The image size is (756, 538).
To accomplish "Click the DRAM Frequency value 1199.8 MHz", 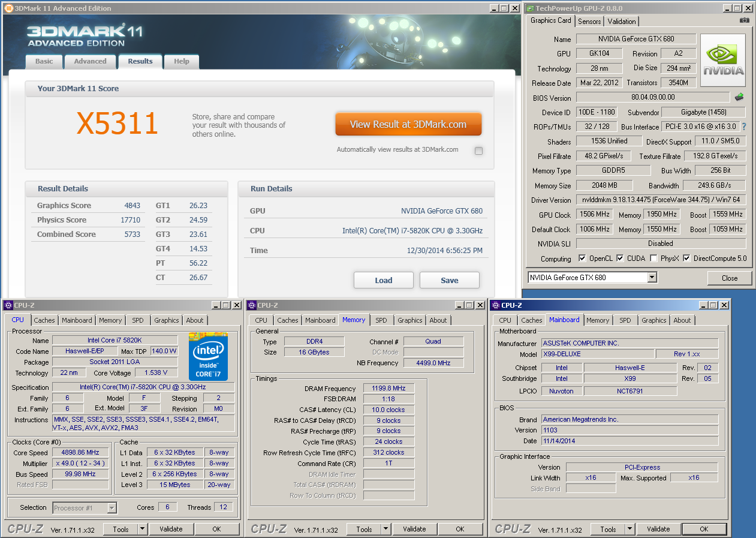I will 388,389.
